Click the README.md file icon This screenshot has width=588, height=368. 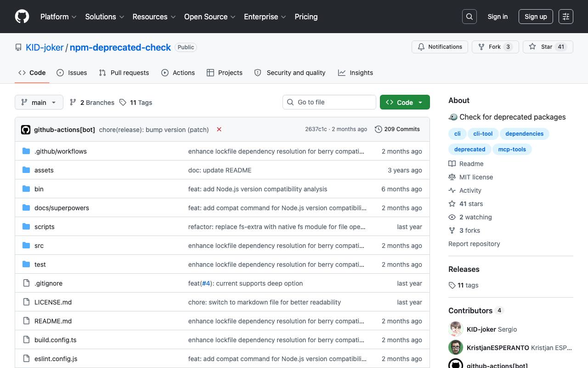[26, 321]
